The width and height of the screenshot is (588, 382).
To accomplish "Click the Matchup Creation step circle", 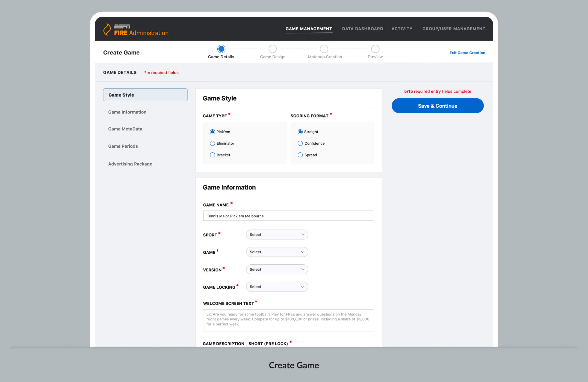I will coord(324,49).
